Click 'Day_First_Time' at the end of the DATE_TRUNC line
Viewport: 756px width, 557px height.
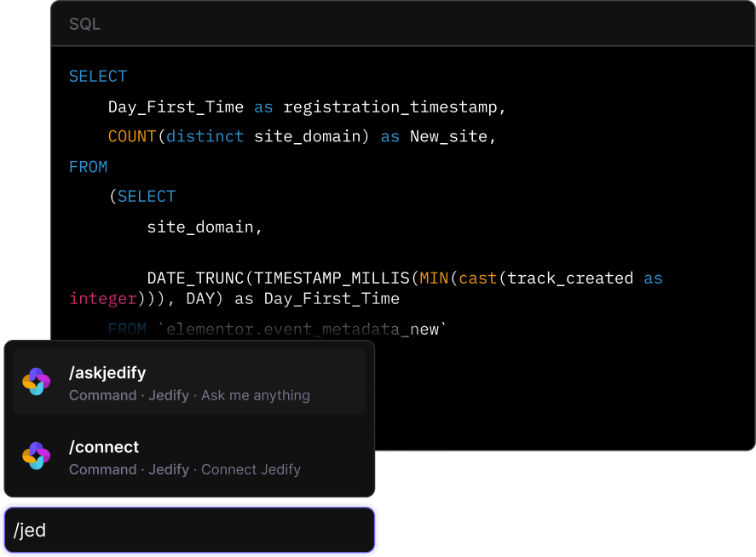click(332, 299)
